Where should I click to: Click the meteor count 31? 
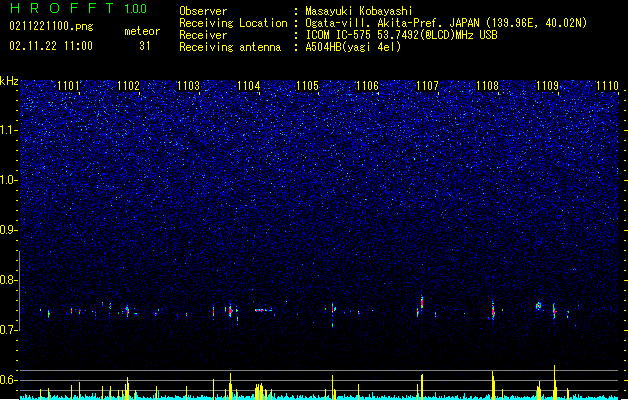coord(145,46)
